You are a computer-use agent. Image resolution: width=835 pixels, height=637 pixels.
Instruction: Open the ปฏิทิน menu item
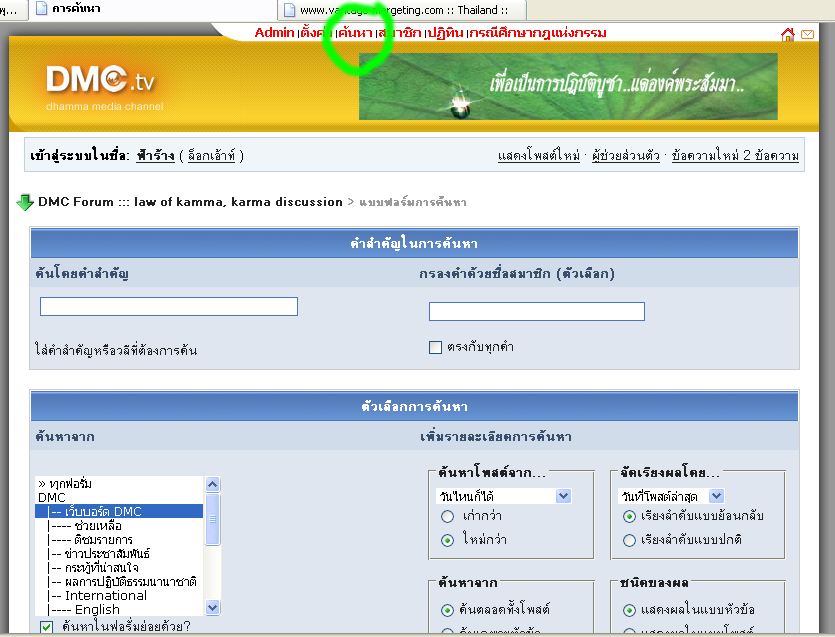click(x=444, y=33)
